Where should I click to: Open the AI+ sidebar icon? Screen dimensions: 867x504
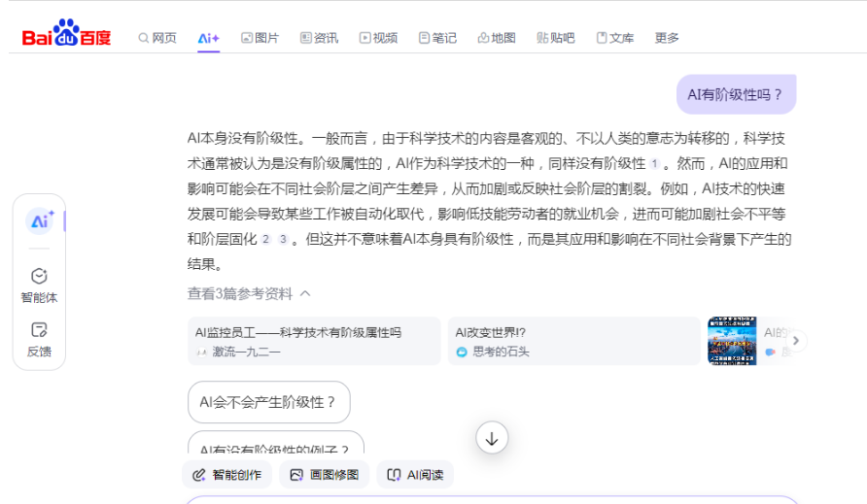(39, 221)
